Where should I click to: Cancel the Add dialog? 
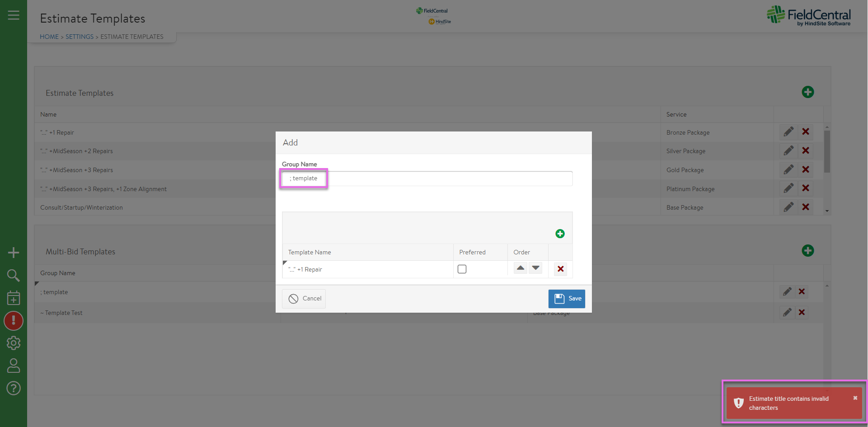tap(304, 299)
